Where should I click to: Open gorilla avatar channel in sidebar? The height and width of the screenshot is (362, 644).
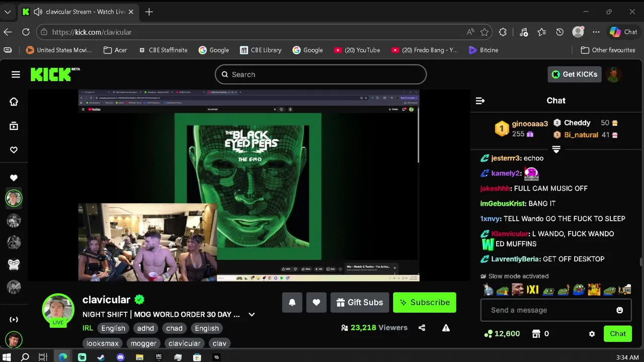pos(14,264)
